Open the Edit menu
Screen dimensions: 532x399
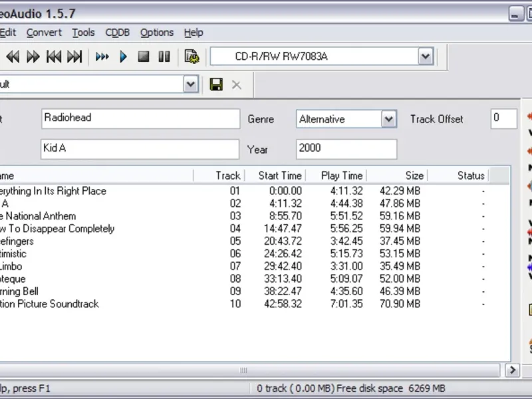pyautogui.click(x=7, y=33)
